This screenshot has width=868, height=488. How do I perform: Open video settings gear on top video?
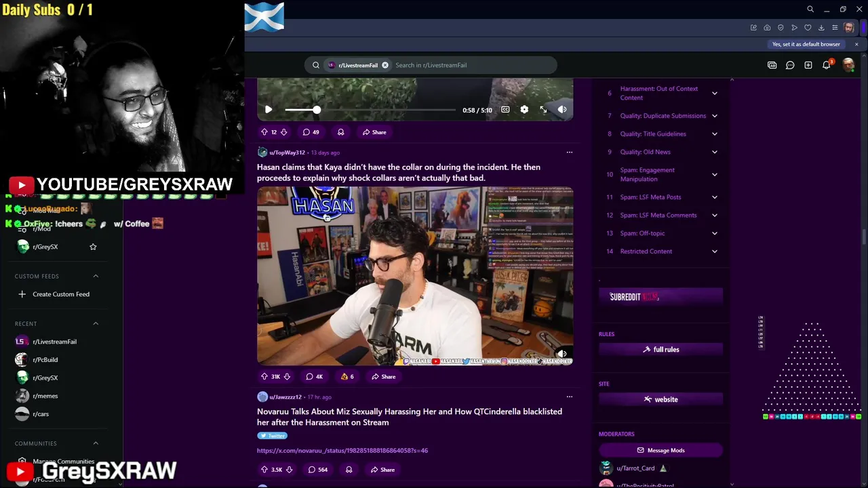pos(524,110)
